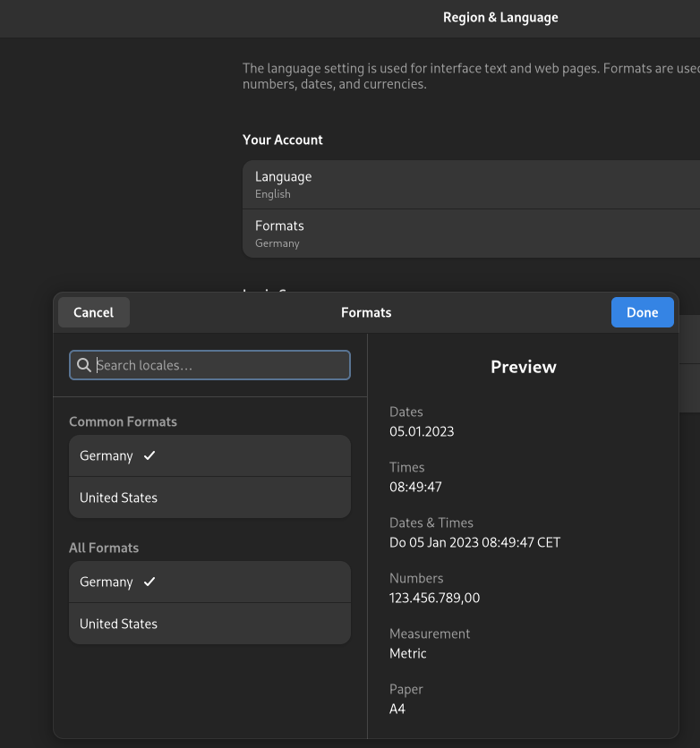Click the Measurement preview showing Metric
The width and height of the screenshot is (700, 748).
click(407, 653)
